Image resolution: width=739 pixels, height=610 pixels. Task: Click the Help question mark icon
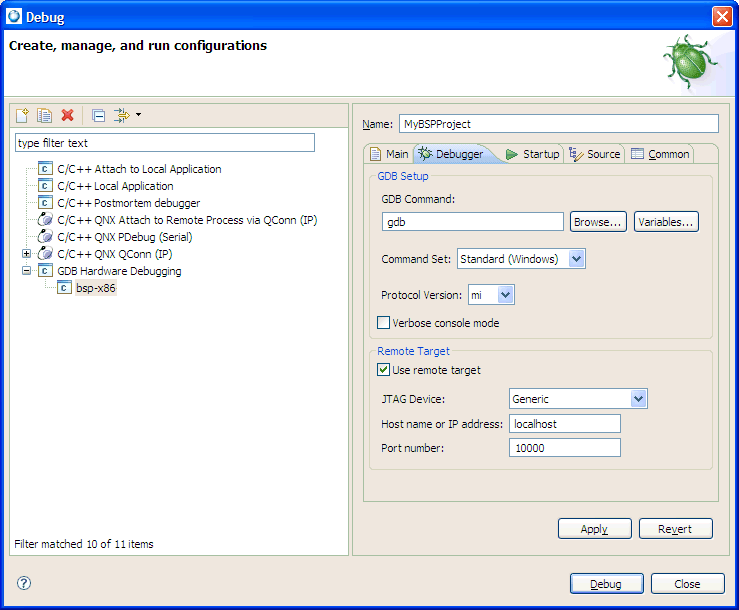click(24, 583)
